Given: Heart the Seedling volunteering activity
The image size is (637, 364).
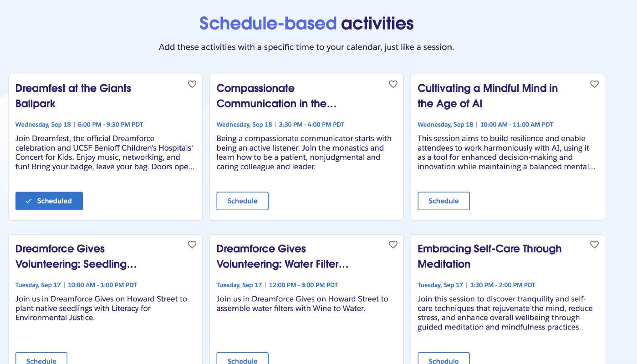Looking at the screenshot, I should pyautogui.click(x=192, y=245).
